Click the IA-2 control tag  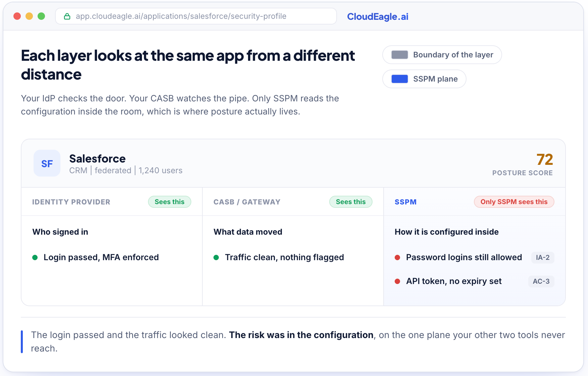pyautogui.click(x=543, y=257)
